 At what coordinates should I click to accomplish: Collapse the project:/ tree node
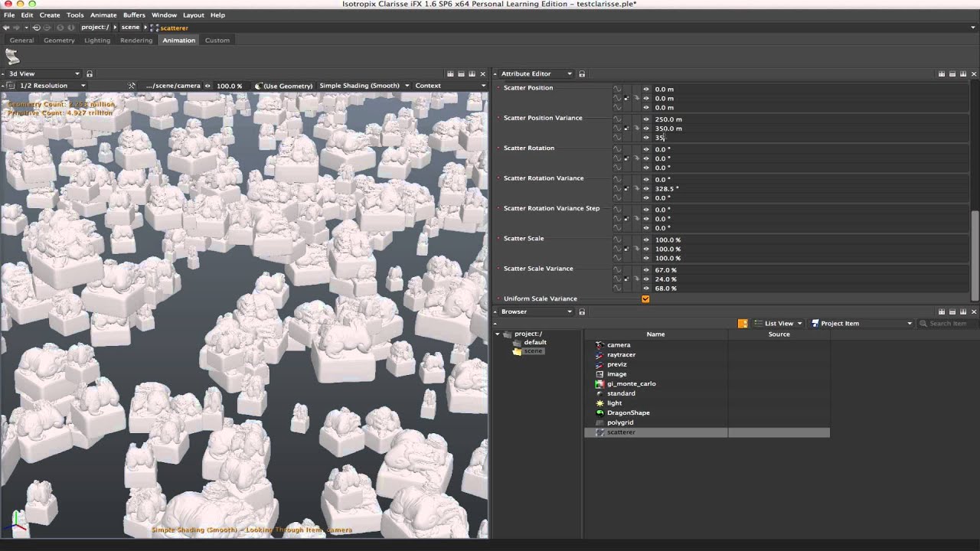pyautogui.click(x=497, y=334)
